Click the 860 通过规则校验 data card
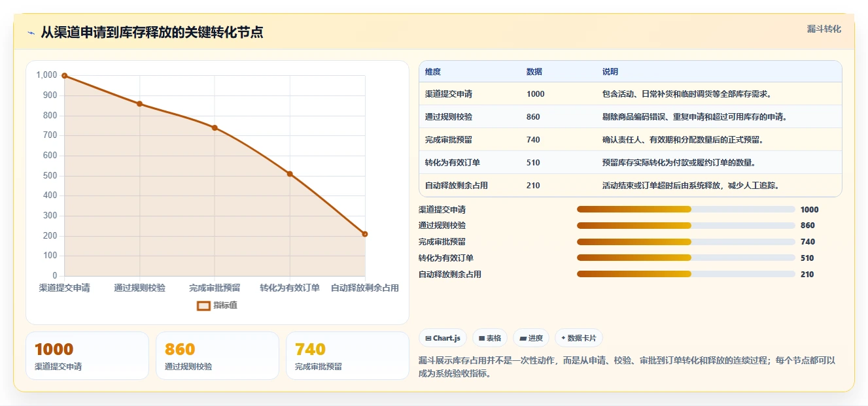This screenshot has width=868, height=406. [217, 356]
